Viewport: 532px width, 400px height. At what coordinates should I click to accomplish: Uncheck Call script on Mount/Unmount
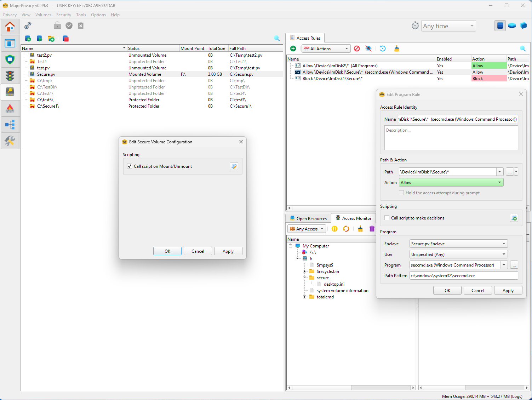tap(130, 166)
